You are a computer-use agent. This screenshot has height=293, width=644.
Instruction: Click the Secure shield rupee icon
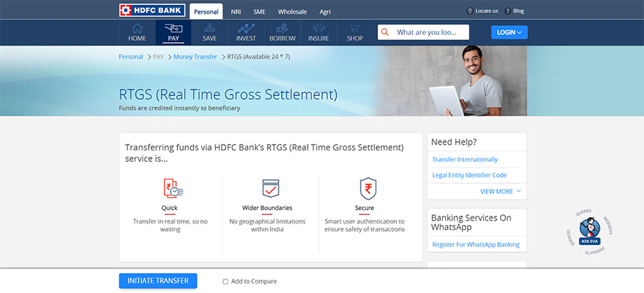pyautogui.click(x=368, y=188)
